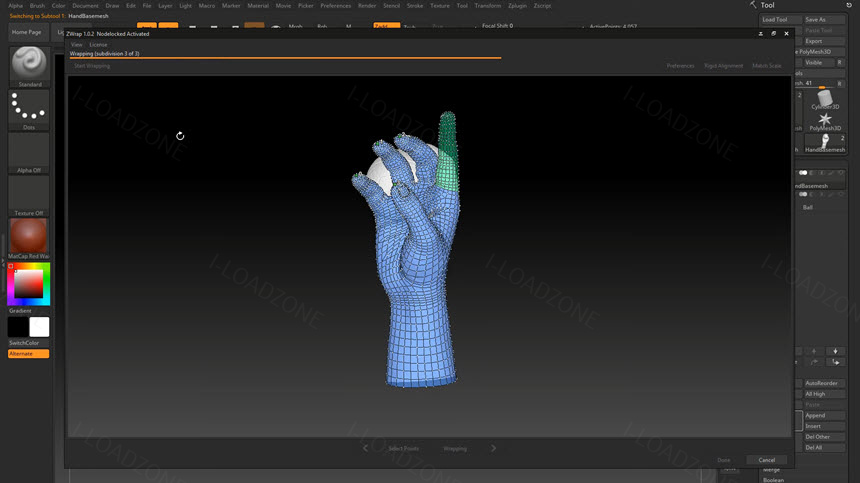Screen dimensions: 860x483
Task: Reset the Tool palette with the circular arrow icon
Action: [x=849, y=5]
